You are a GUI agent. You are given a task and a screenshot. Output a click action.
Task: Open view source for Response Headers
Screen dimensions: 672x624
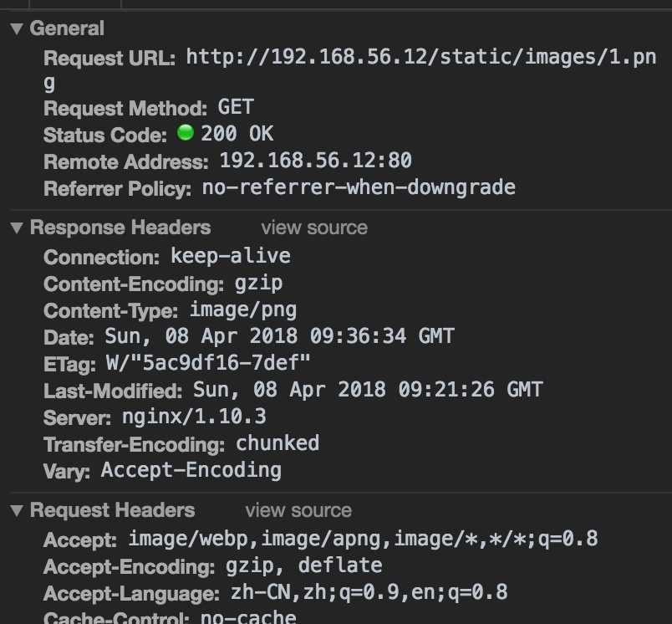(x=314, y=228)
